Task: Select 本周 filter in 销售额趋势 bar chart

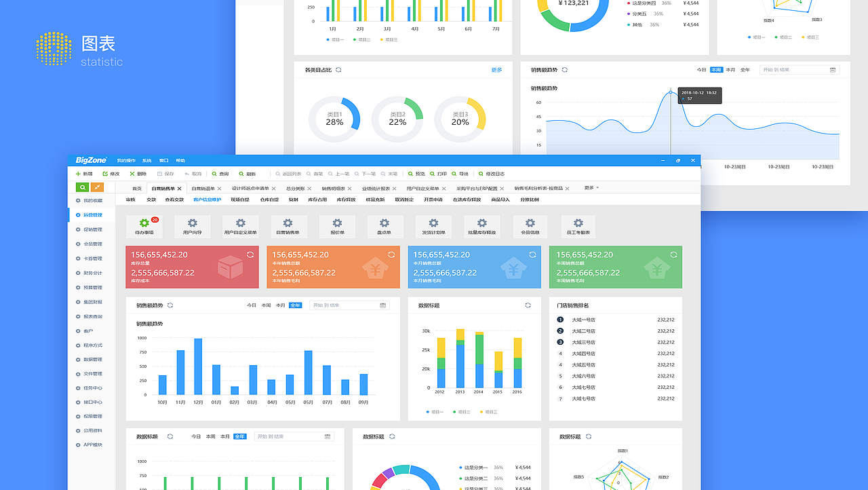Action: click(267, 305)
